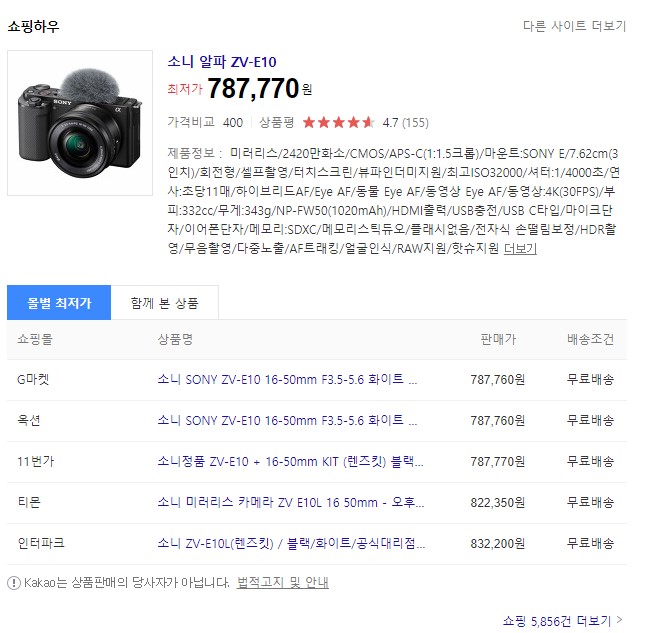
Task: Click the 쇼핑몰 column header
Action: [35, 339]
